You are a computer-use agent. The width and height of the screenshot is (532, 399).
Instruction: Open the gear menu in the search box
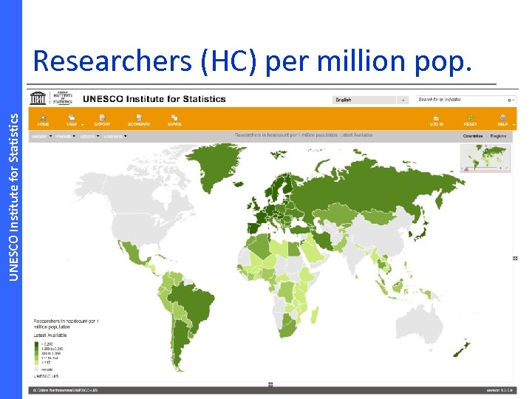coord(511,100)
